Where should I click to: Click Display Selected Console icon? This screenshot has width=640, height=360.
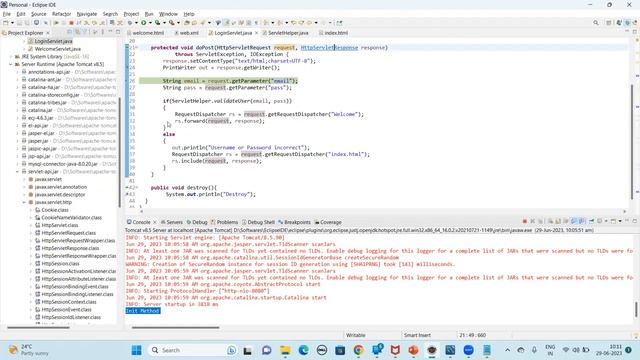click(600, 221)
